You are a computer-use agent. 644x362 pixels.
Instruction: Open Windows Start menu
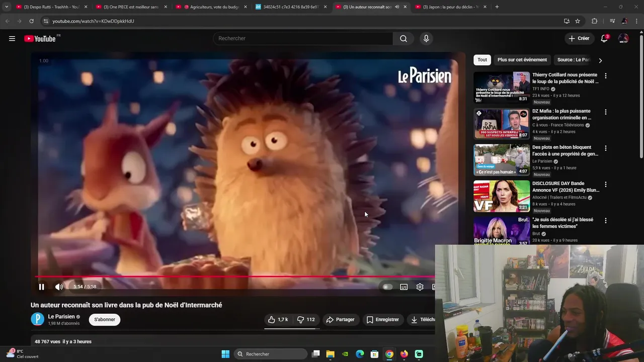tap(225, 354)
